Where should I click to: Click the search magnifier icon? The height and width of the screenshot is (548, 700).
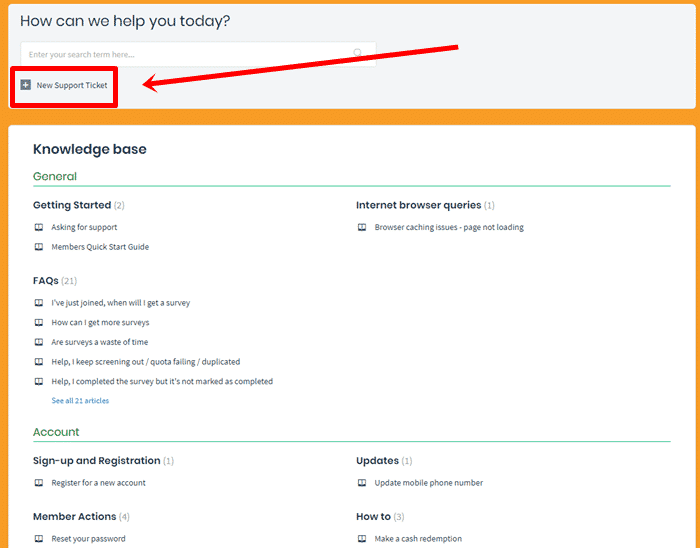(x=358, y=53)
